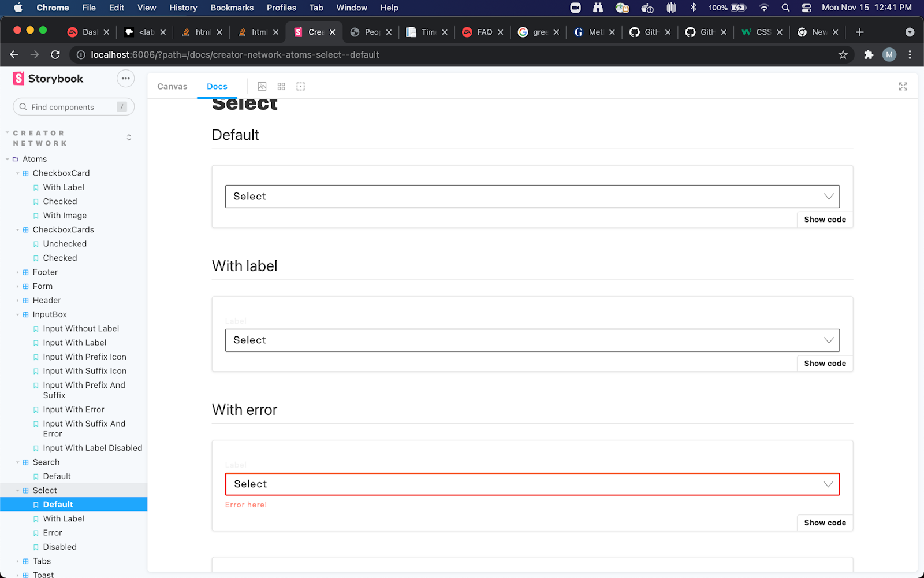Image resolution: width=924 pixels, height=578 pixels.
Task: Open the Wi-Fi menu bar icon
Action: [x=764, y=8]
